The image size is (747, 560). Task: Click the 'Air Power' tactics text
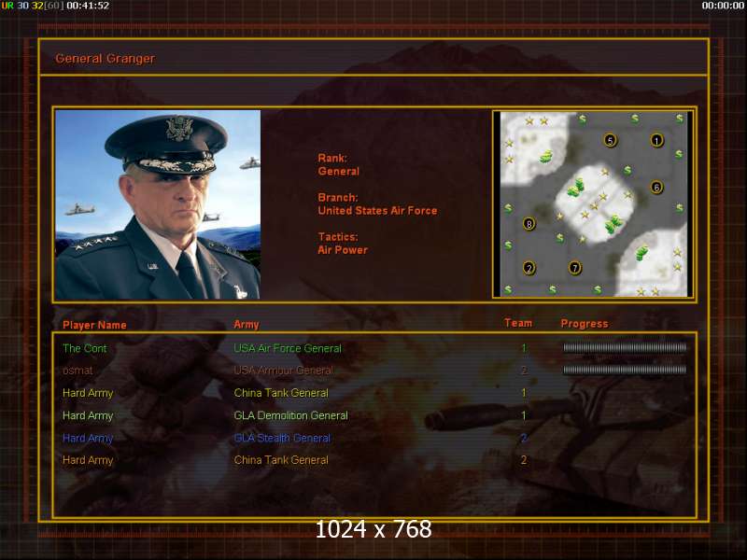click(x=343, y=250)
